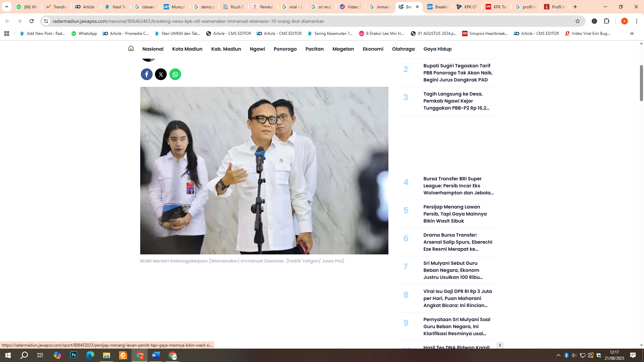This screenshot has height=362, width=644.
Task: Open the bookmarks overflow chevron
Action: [632, 34]
